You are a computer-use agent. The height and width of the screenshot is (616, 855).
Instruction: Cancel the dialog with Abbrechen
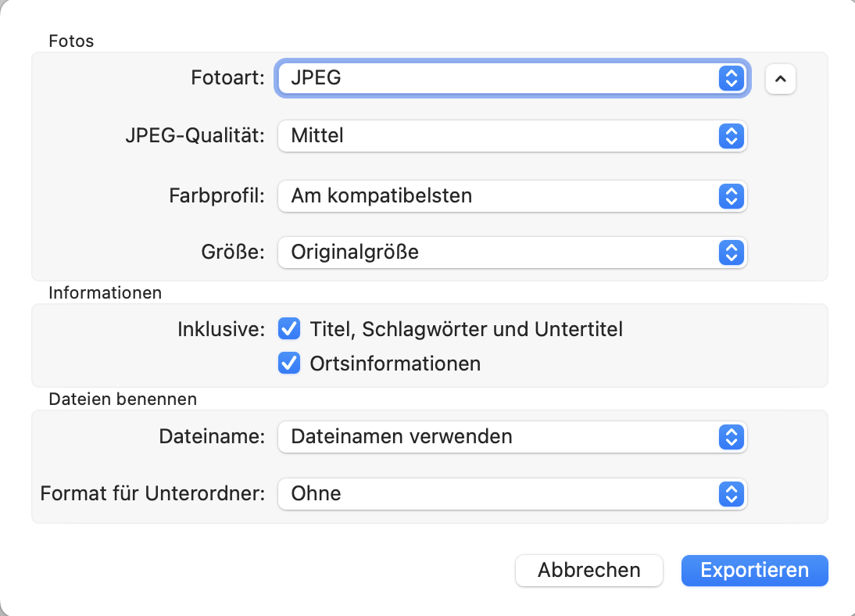tap(588, 571)
